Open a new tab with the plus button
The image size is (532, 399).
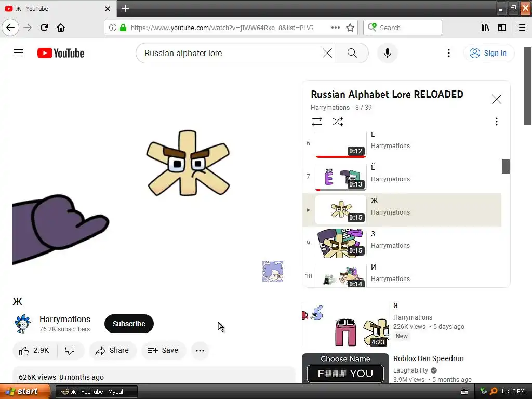point(125,8)
